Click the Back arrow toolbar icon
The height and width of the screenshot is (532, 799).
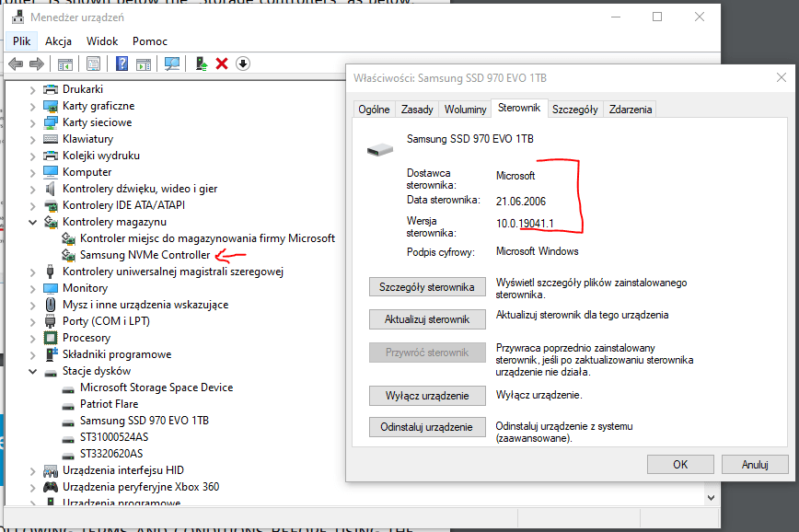coord(16,64)
